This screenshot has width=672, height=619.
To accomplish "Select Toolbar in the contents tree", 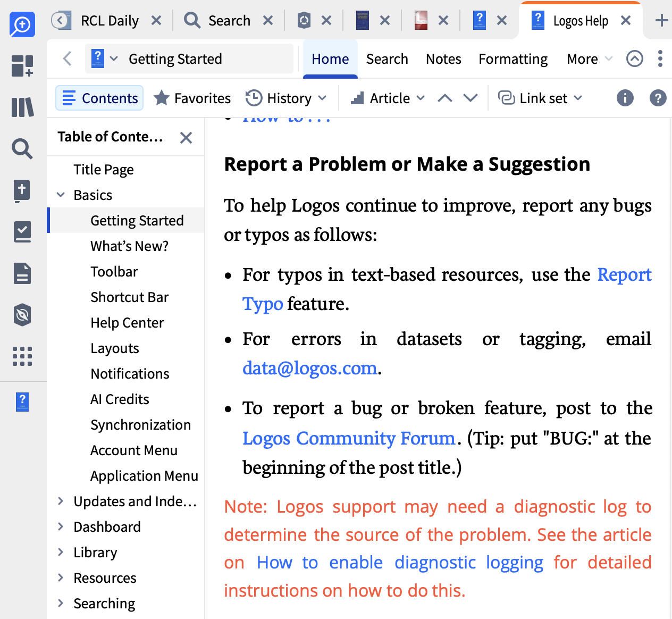I will [x=114, y=272].
